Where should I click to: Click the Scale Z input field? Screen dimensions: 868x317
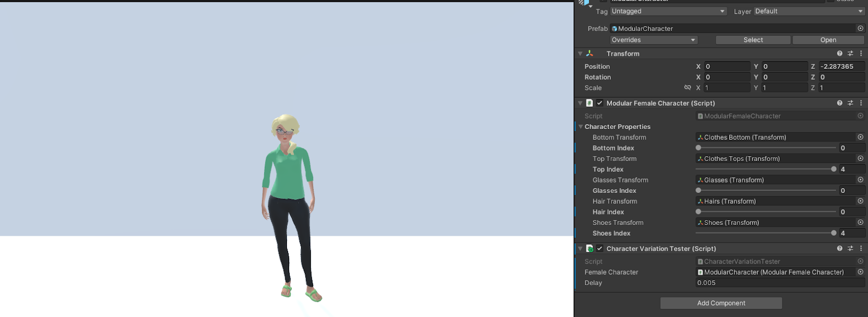coord(841,88)
